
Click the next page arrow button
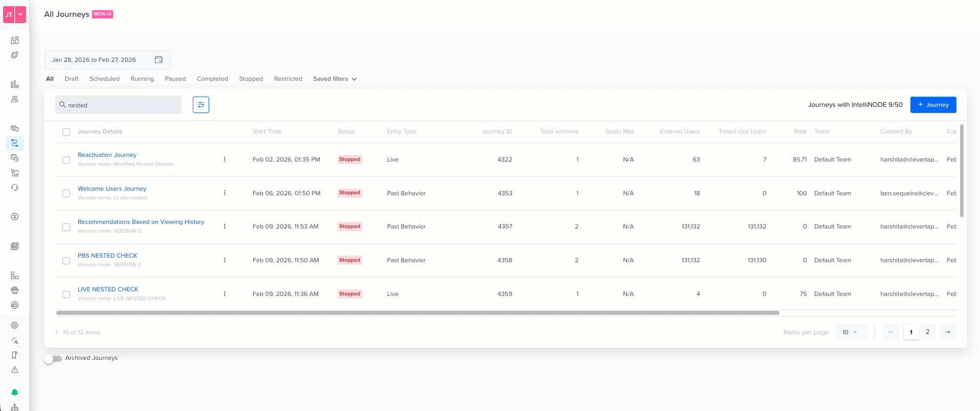click(948, 332)
